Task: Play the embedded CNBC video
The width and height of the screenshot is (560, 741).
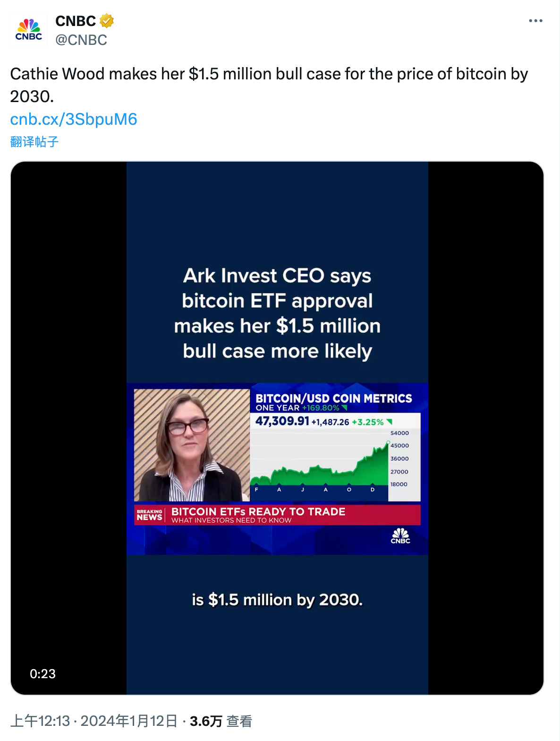Action: point(277,428)
